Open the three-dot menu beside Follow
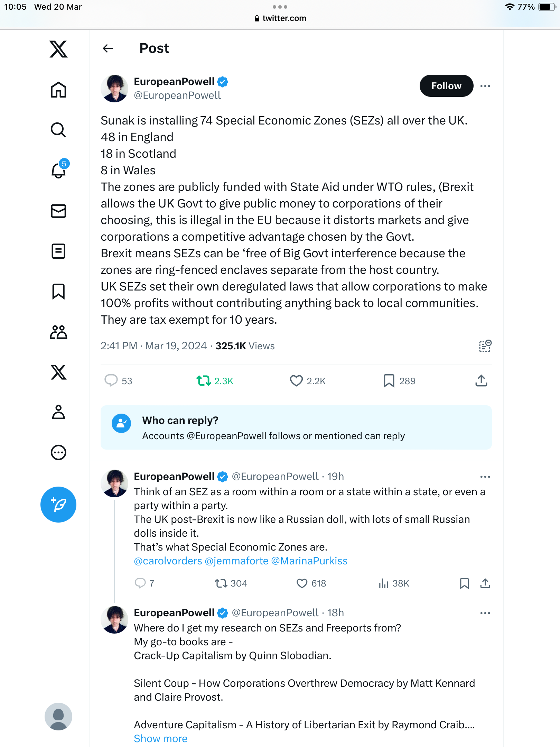 (x=485, y=86)
